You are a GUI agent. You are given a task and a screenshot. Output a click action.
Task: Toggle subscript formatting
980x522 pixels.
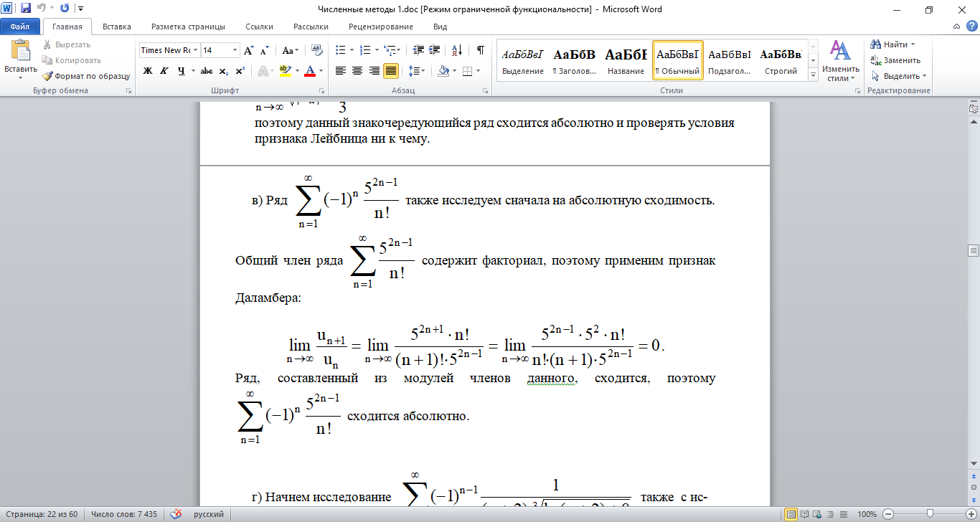click(x=224, y=71)
